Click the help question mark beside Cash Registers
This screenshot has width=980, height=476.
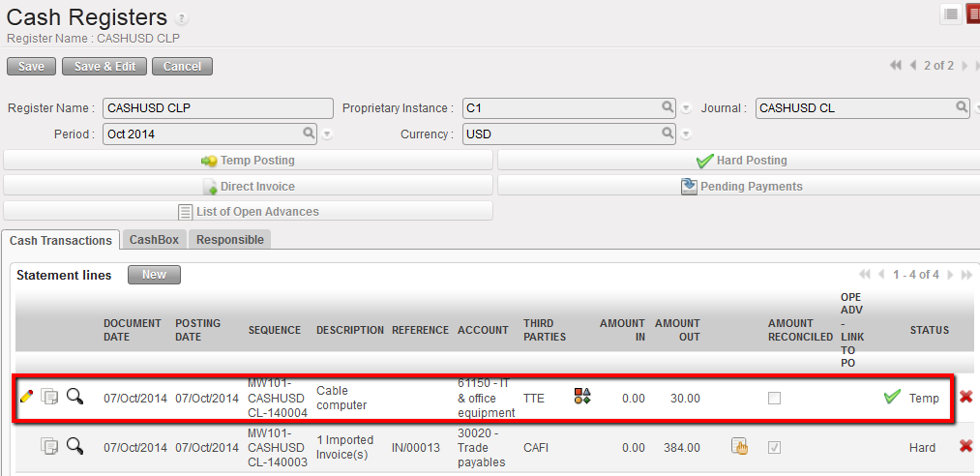tap(183, 19)
